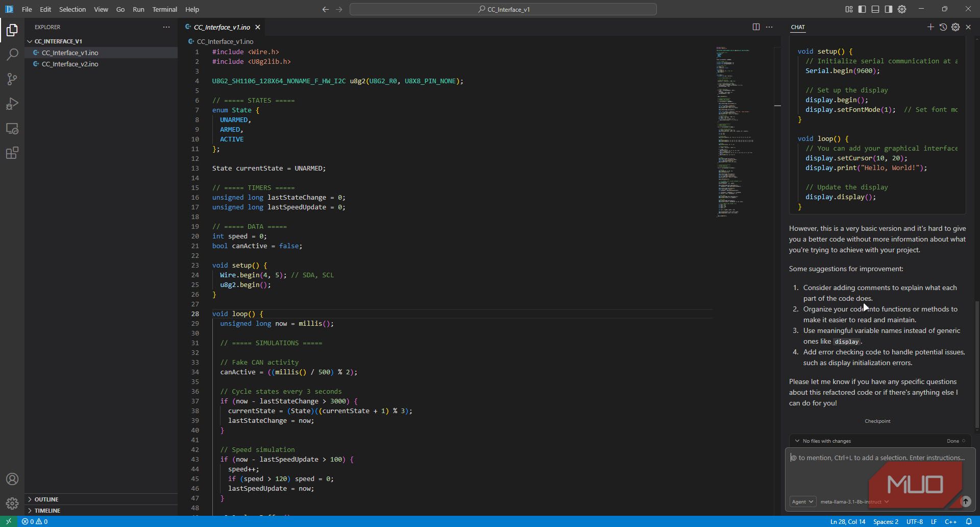
Task: Open the Extensions view
Action: pyautogui.click(x=12, y=153)
